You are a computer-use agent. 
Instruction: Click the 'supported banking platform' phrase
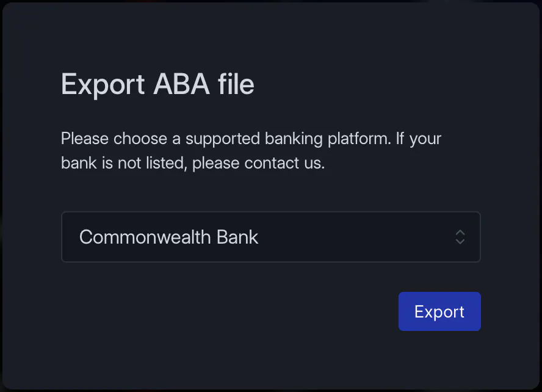tap(288, 139)
